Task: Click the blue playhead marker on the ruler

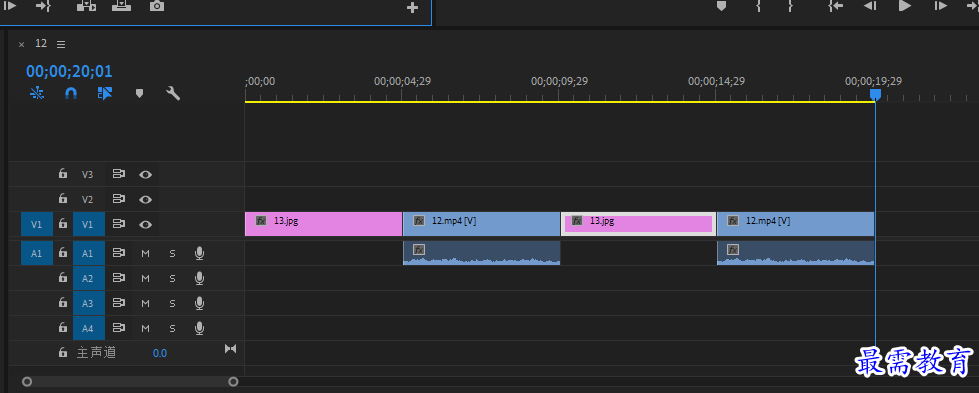Action: click(875, 94)
